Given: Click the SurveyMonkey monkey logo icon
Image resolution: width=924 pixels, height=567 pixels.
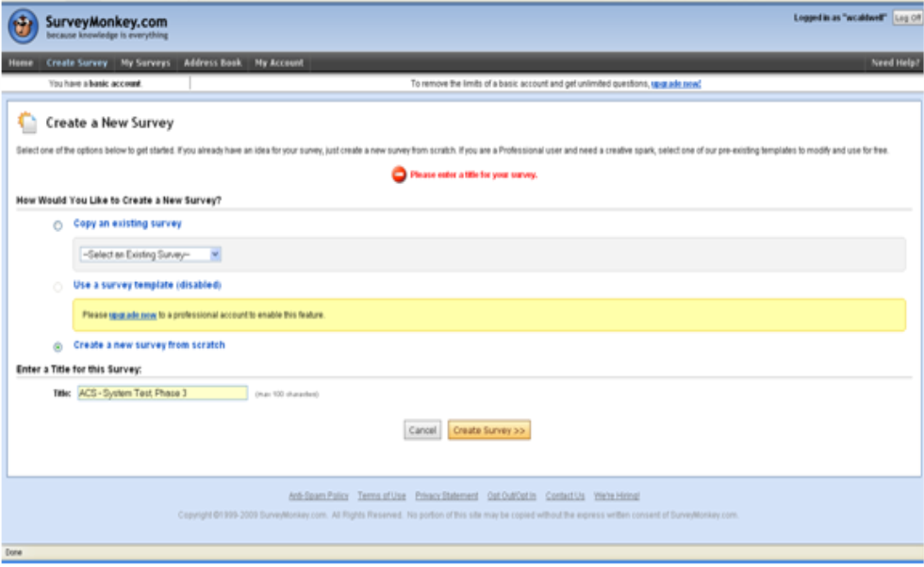Looking at the screenshot, I should 23,26.
